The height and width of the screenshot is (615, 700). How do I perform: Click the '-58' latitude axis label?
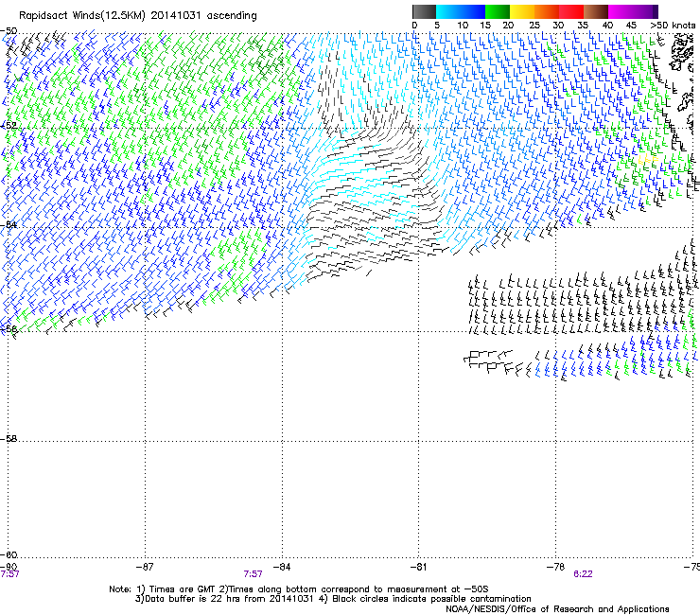point(9,439)
